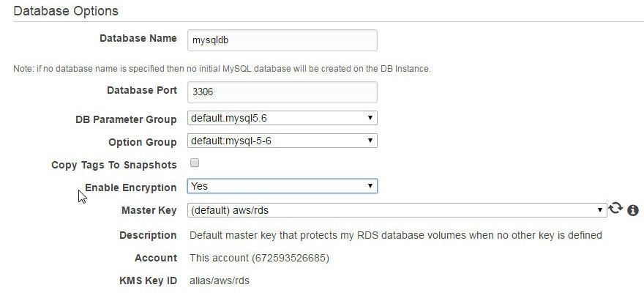Open the Enable Encryption dropdown set to Yes

coord(282,186)
